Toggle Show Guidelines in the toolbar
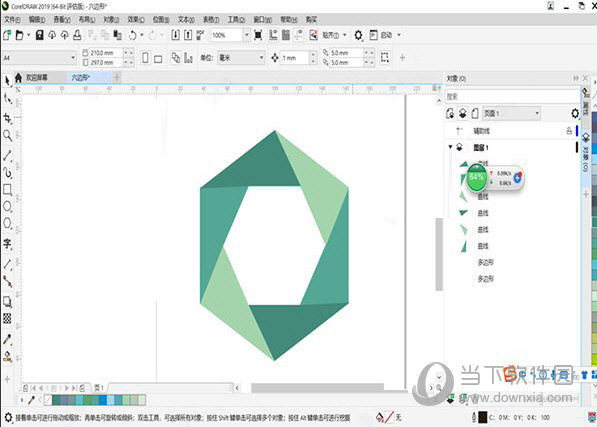 299,35
